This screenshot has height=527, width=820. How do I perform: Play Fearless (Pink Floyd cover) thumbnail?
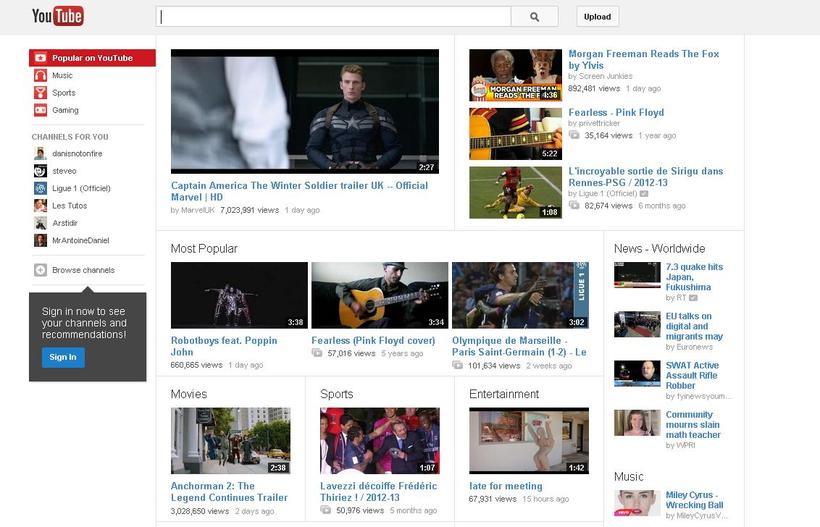pyautogui.click(x=380, y=295)
